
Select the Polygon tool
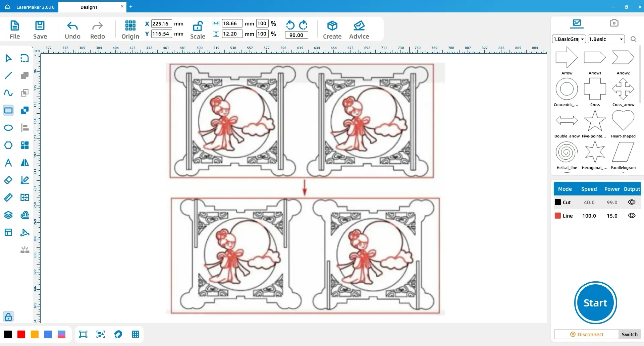pyautogui.click(x=8, y=145)
